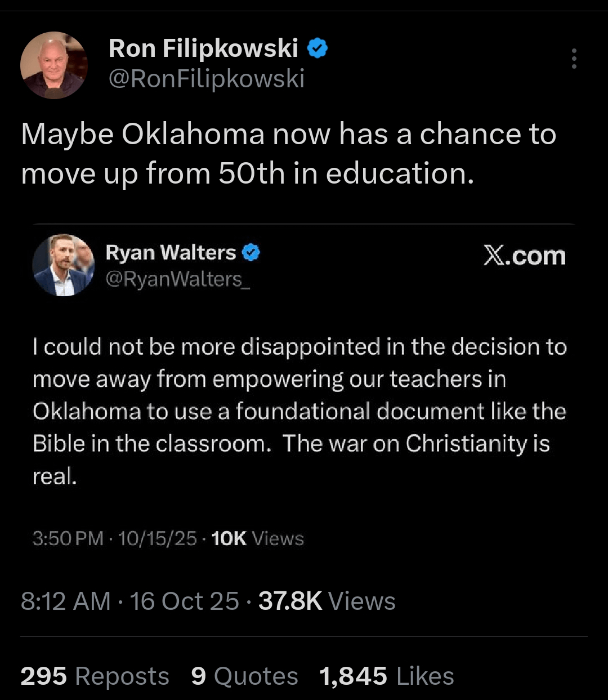The width and height of the screenshot is (608, 700).
Task: Open the three-dot more options menu
Action: 574,59
